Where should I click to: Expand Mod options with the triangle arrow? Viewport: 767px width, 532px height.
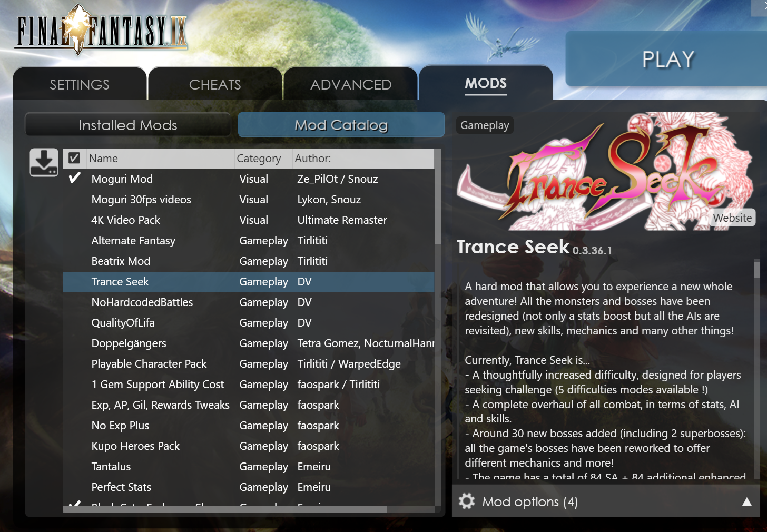tap(747, 501)
